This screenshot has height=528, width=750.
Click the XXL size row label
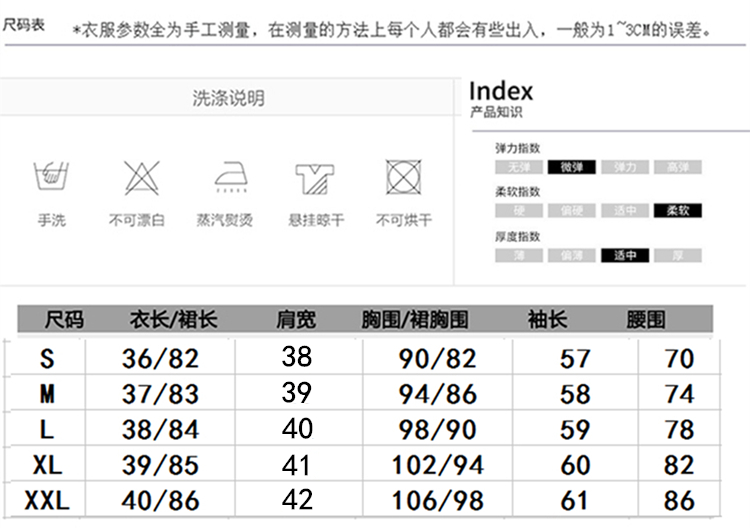[x=46, y=500]
